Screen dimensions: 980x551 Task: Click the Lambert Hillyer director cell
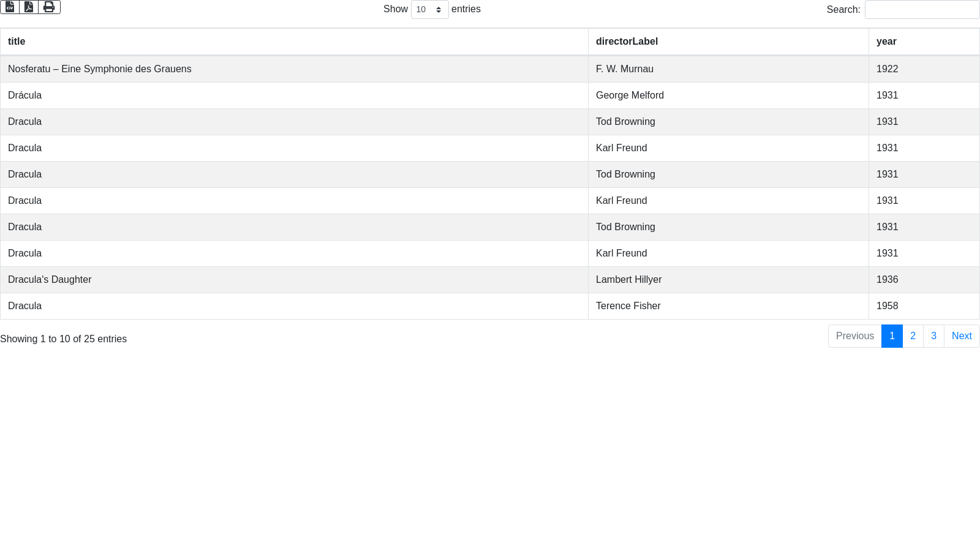628,280
